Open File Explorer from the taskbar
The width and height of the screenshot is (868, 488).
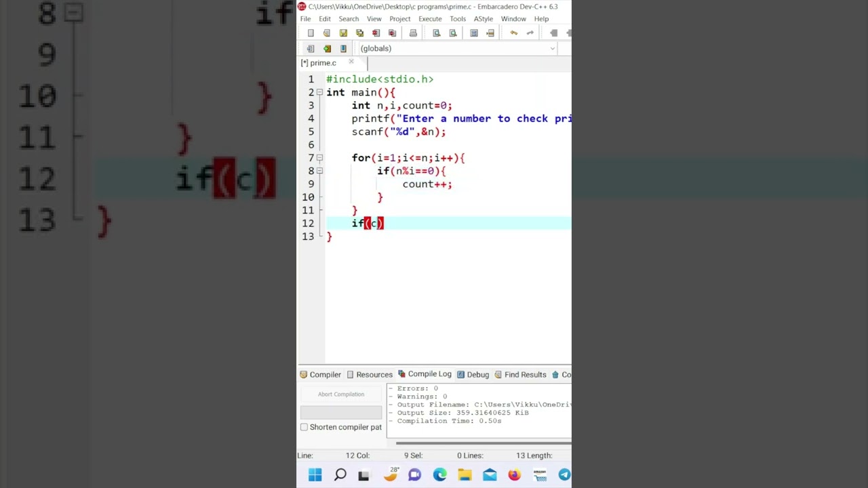tap(465, 475)
